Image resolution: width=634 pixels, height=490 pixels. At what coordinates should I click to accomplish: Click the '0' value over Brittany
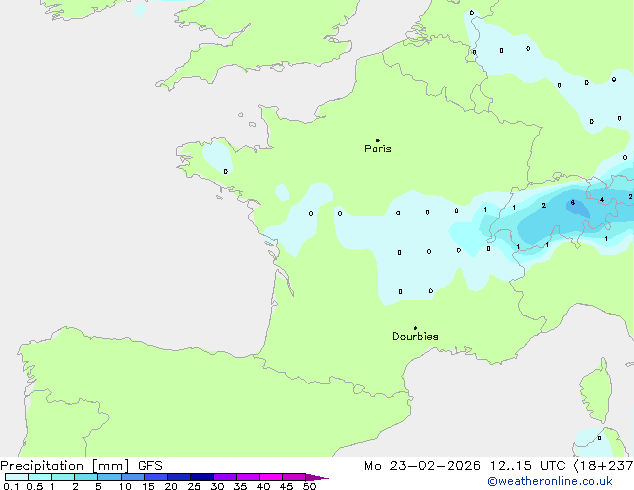click(226, 171)
